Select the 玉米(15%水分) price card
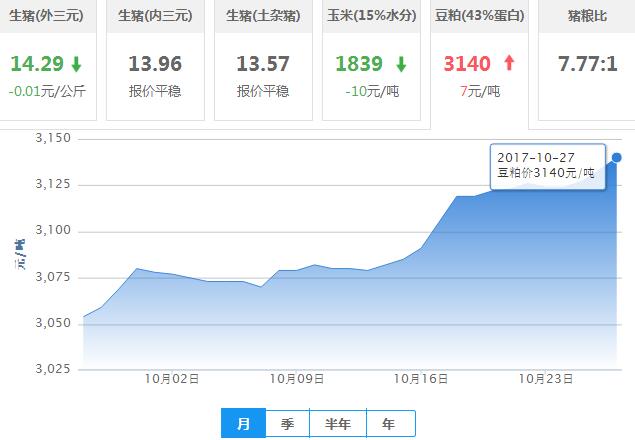 pos(371,60)
